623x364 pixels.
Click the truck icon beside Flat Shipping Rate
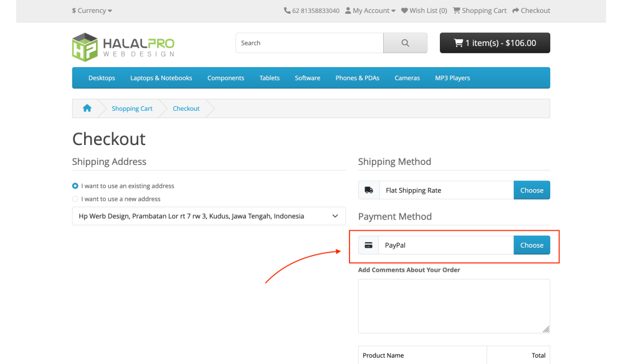click(x=369, y=190)
